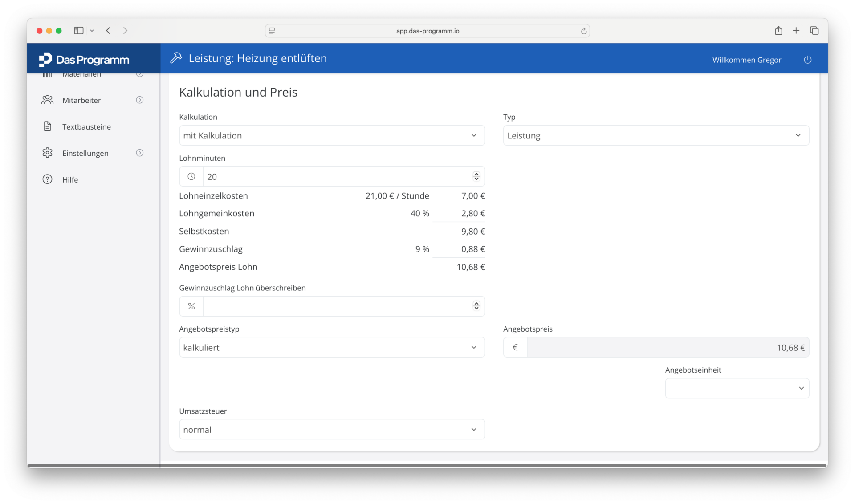The width and height of the screenshot is (855, 504).
Task: Open the Hilfe question mark icon
Action: (48, 179)
